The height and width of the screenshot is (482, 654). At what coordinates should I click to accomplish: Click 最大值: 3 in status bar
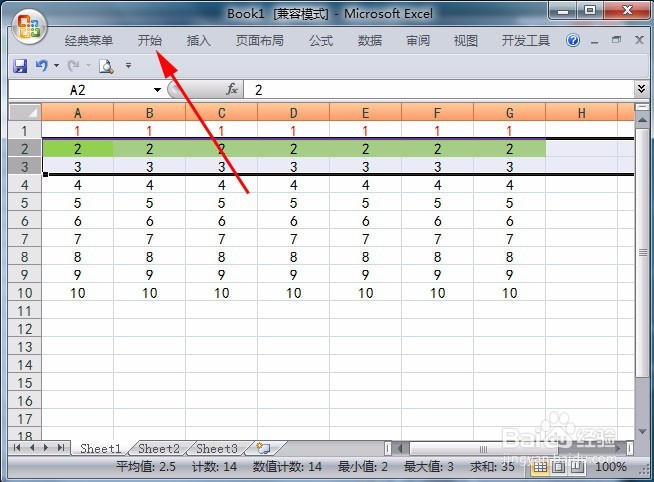coord(429,467)
